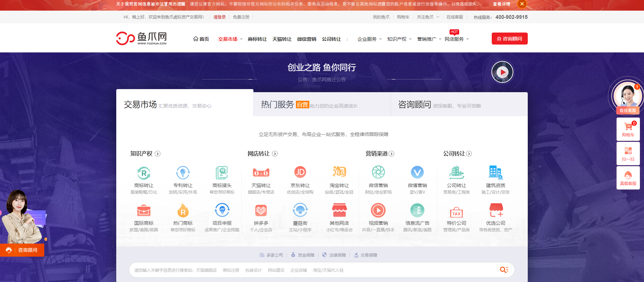Click the keyword search input field
This screenshot has width=644, height=282.
point(309,270)
